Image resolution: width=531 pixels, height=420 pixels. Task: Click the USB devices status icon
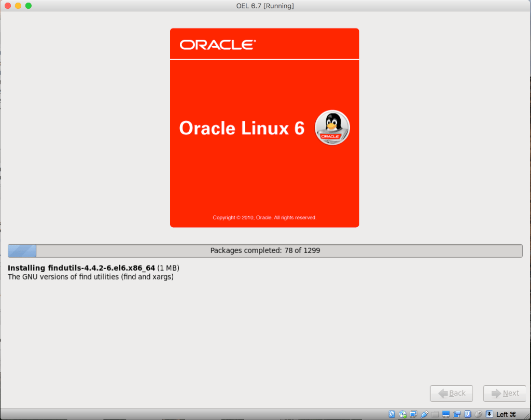[424, 414]
